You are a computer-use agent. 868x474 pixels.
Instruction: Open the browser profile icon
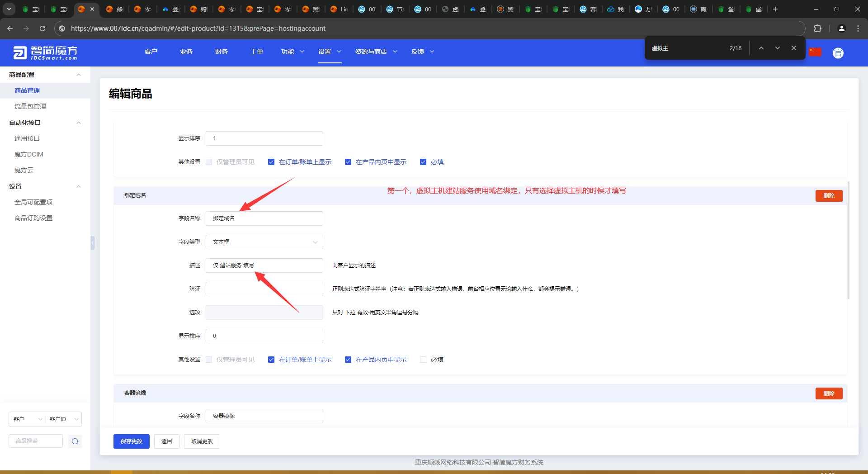842,28
